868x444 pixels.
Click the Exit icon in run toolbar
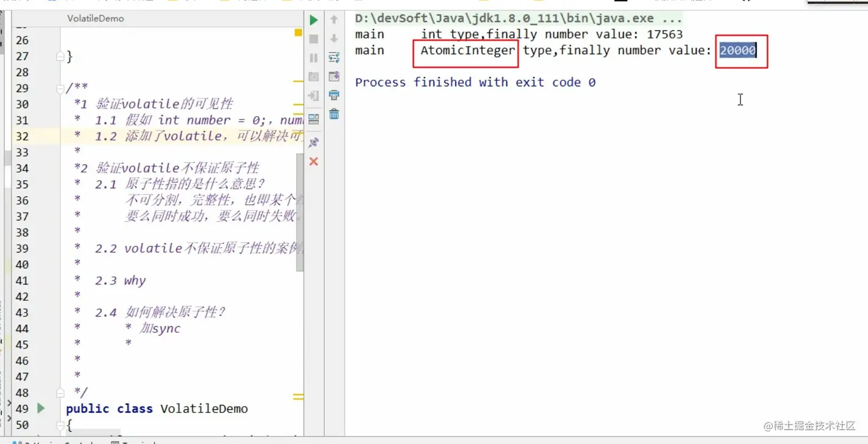[x=313, y=95]
